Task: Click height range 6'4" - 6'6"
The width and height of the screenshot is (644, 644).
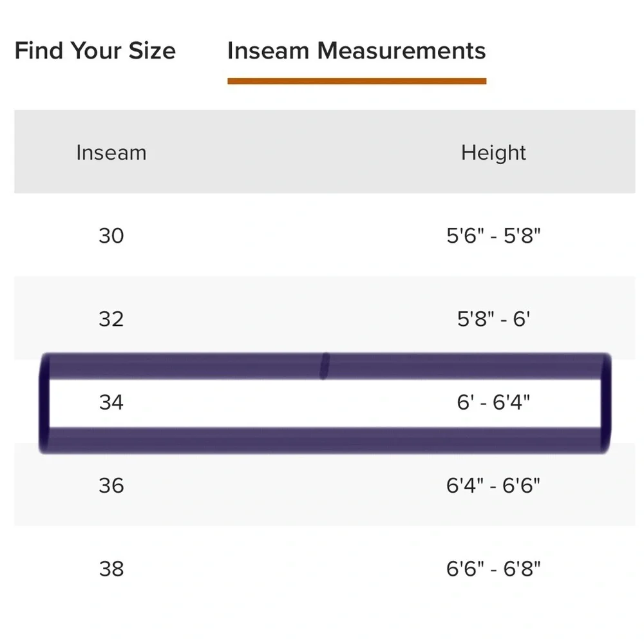Action: click(x=493, y=486)
